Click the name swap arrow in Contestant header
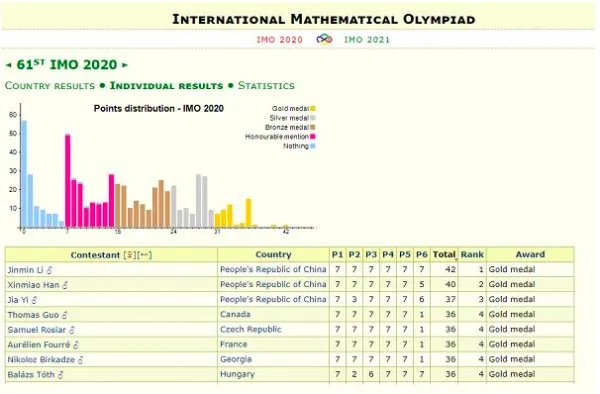Image resolution: width=600 pixels, height=394 pixels. tap(144, 255)
